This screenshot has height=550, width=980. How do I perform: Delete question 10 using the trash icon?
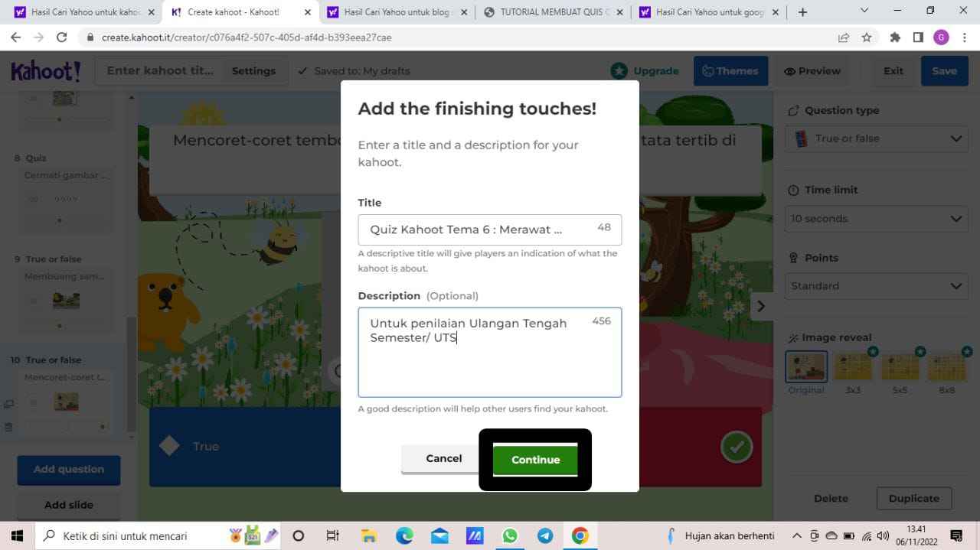(x=8, y=427)
